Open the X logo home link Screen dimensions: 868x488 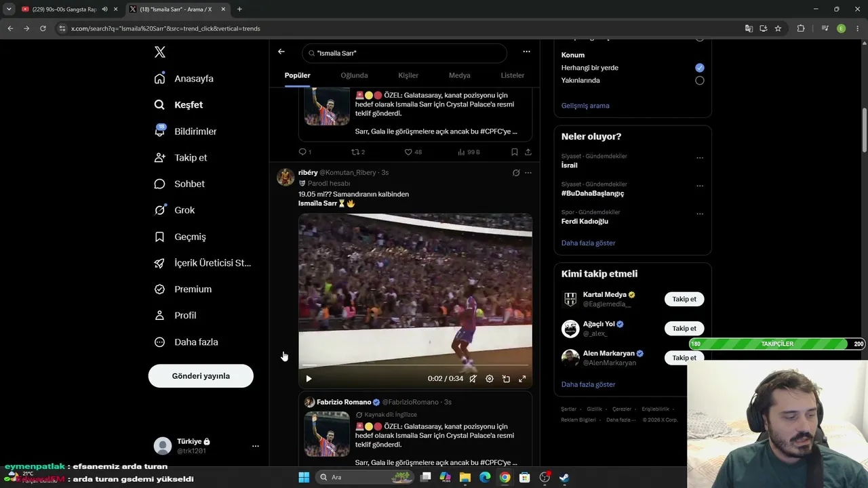159,52
